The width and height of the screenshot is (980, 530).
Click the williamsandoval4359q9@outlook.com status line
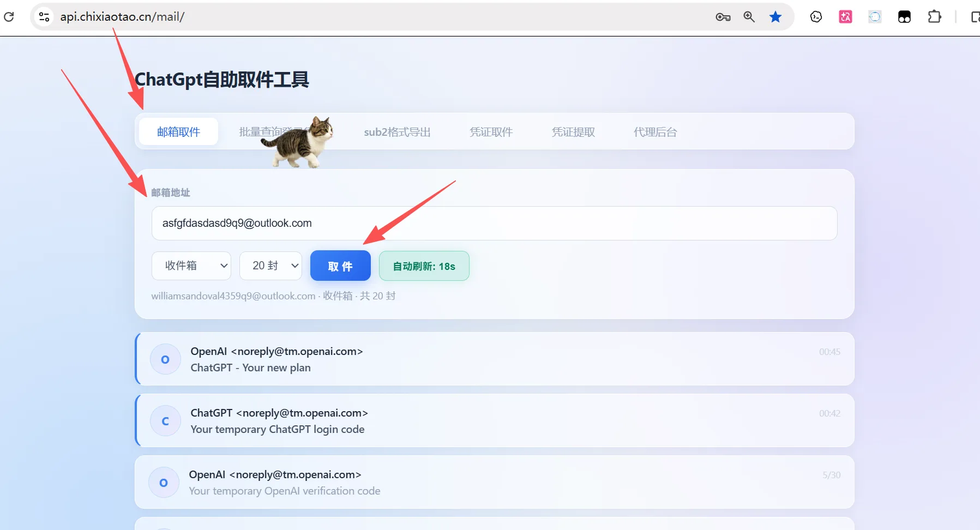273,296
